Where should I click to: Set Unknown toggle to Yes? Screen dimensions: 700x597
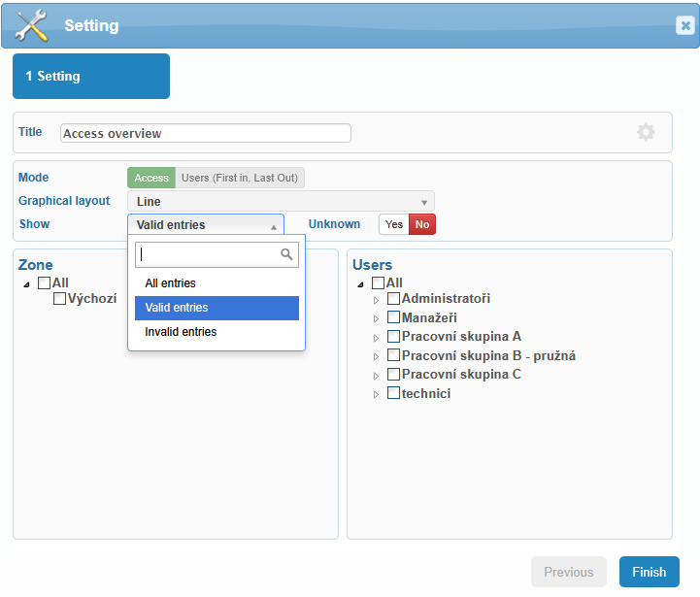[394, 224]
